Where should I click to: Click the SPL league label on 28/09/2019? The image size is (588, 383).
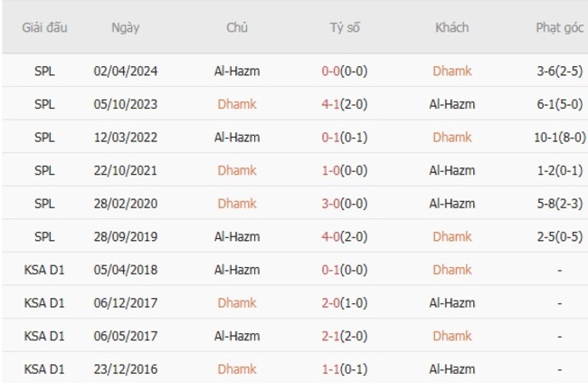click(43, 236)
